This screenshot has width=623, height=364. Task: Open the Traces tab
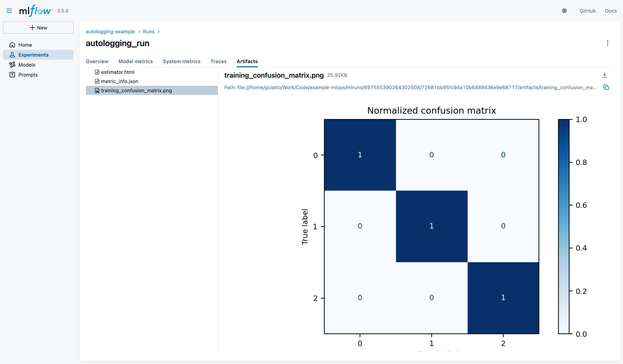tap(218, 61)
